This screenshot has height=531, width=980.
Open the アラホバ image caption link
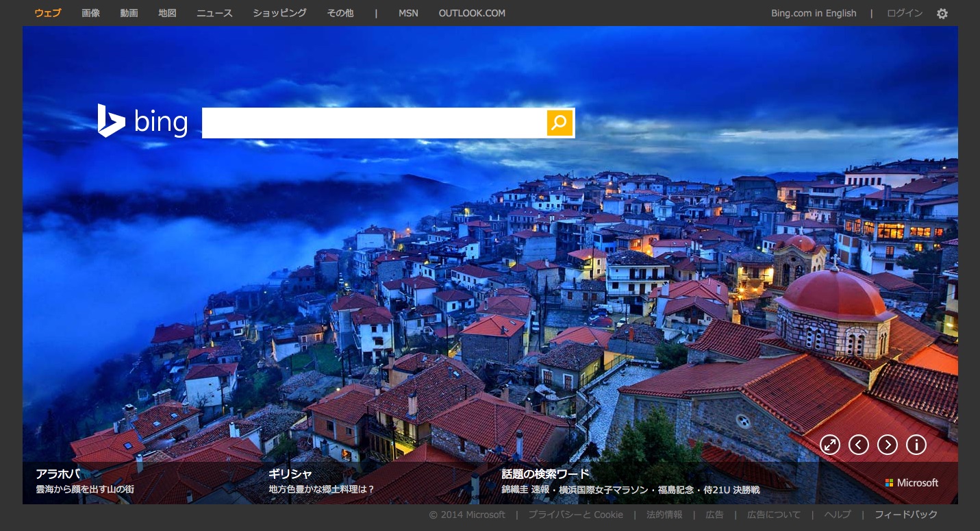[58, 473]
